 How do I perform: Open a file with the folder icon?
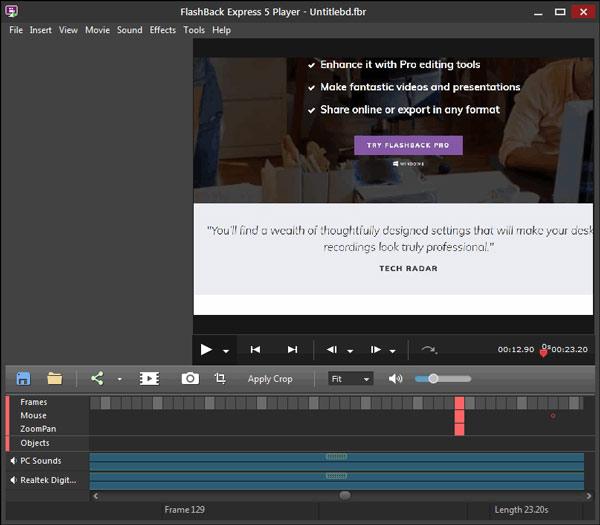(55, 379)
